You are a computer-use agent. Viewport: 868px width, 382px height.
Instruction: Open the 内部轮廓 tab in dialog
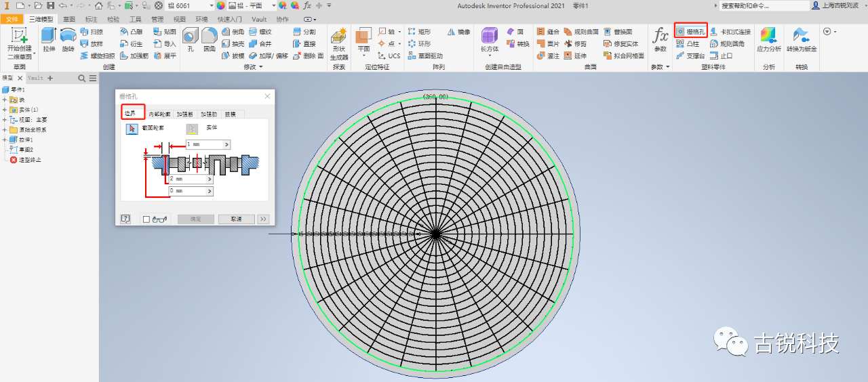160,114
